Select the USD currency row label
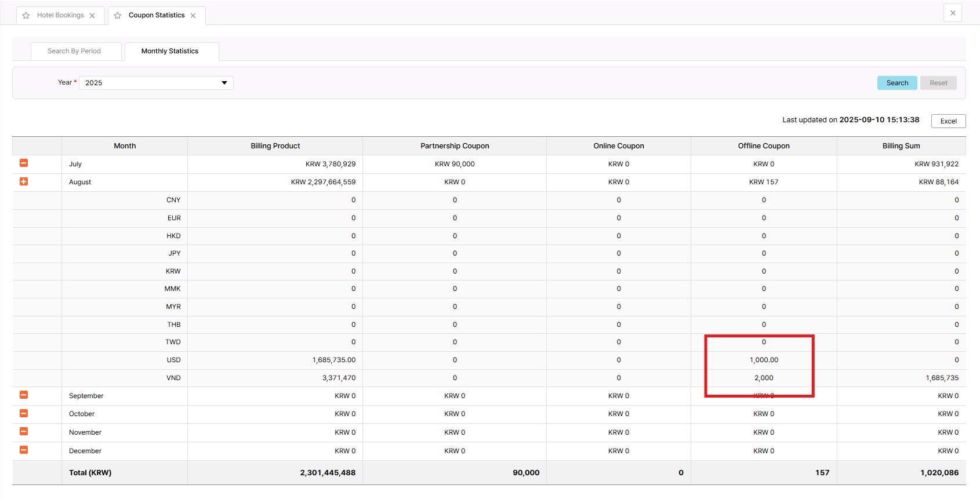 173,360
